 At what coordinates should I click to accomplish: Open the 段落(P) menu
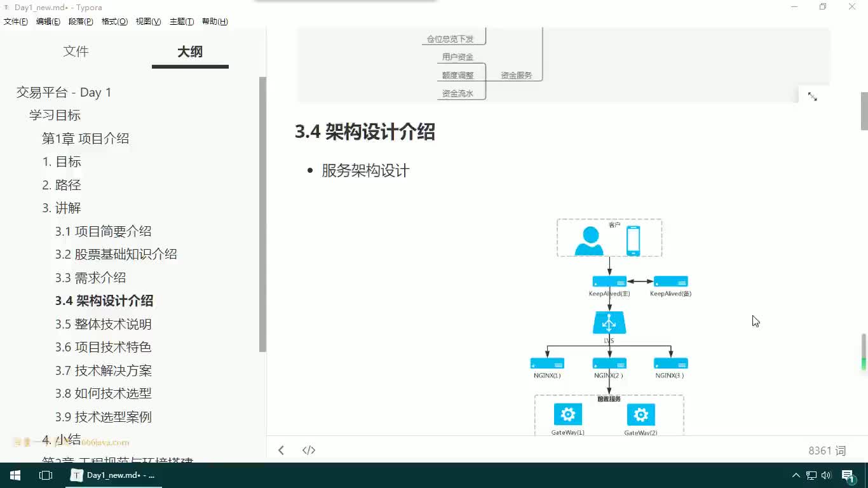81,21
